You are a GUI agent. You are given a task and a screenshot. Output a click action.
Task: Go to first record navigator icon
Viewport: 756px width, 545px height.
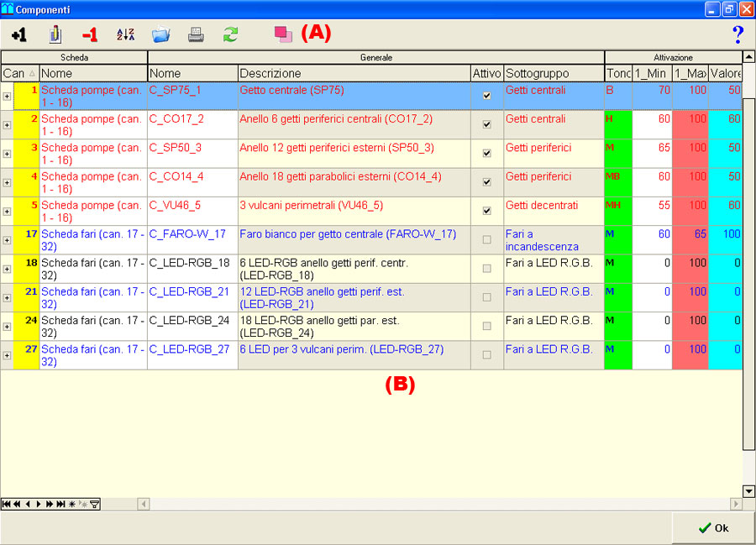pyautogui.click(x=6, y=504)
